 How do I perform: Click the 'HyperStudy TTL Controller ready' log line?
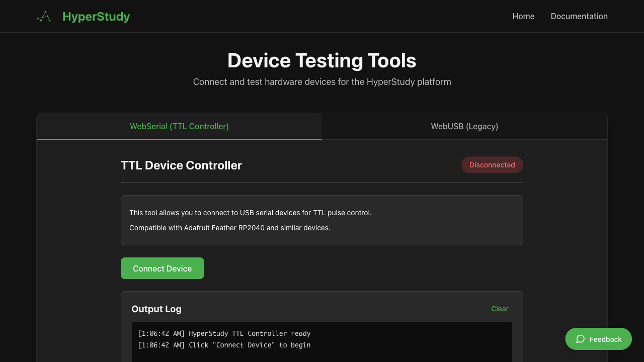pyautogui.click(x=224, y=333)
